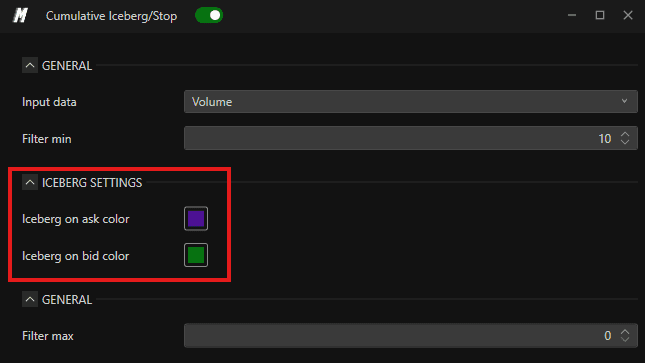This screenshot has width=645, height=363.
Task: Collapse the first GENERAL section chevron
Action: coord(30,65)
